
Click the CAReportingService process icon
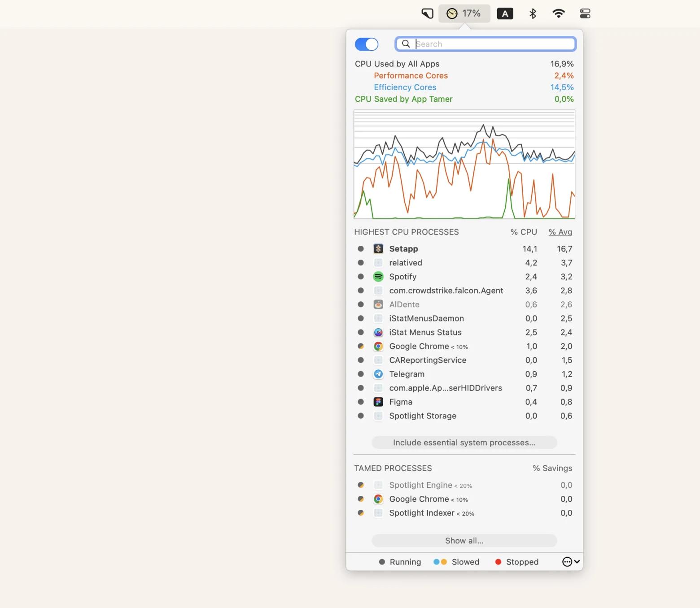coord(378,360)
